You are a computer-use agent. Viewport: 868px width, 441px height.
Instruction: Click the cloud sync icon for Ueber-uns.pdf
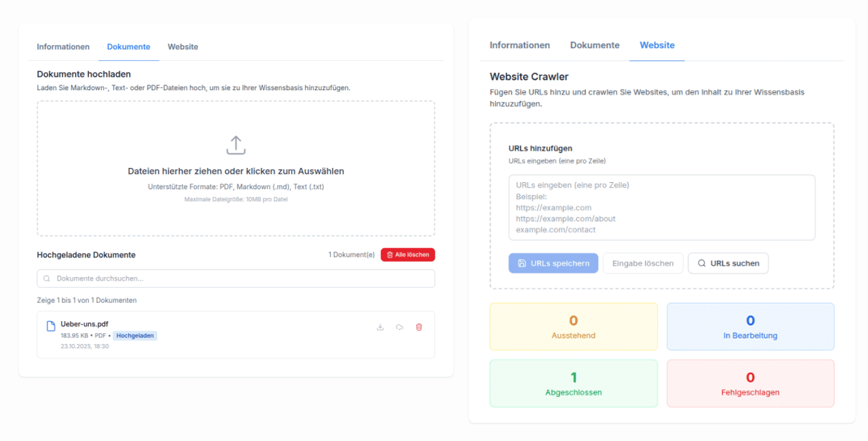click(399, 327)
